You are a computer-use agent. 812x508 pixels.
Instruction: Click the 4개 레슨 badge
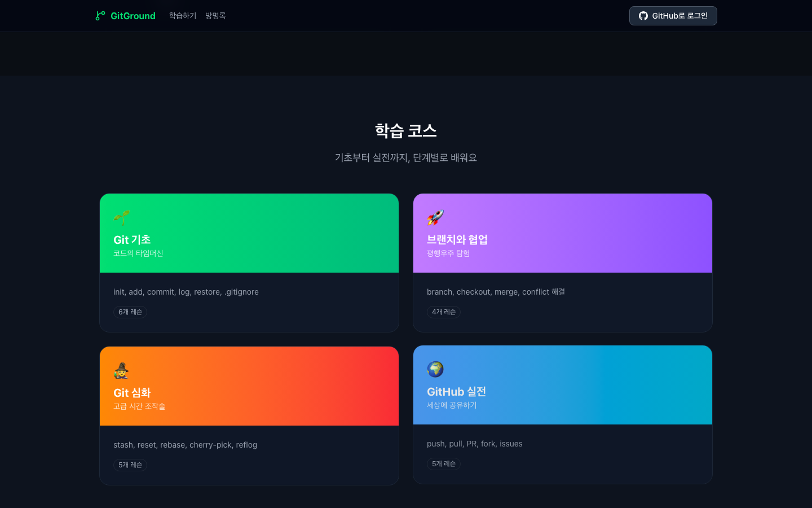(x=444, y=312)
